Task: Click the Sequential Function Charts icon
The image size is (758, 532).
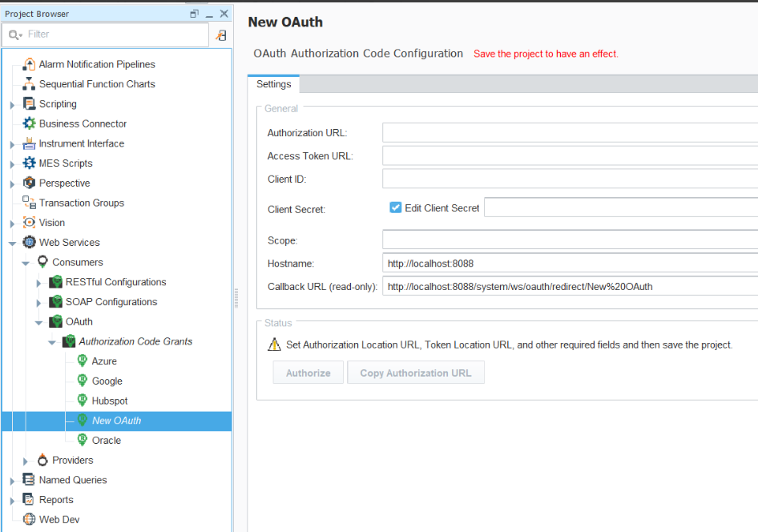Action: tap(30, 84)
